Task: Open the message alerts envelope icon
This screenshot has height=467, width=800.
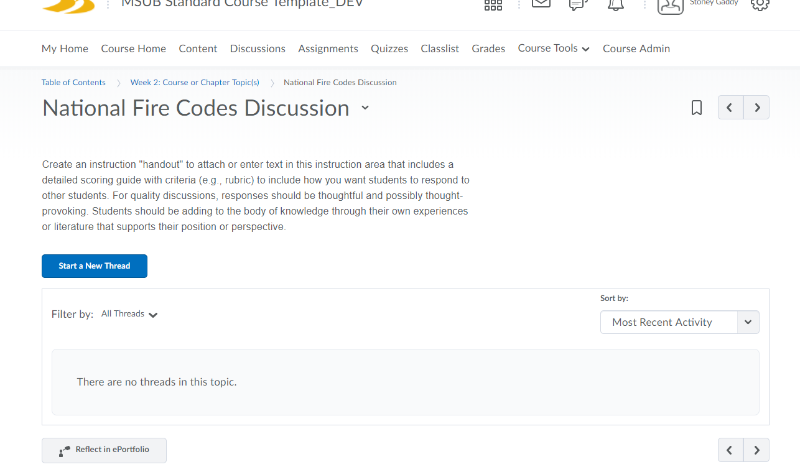Action: (541, 4)
